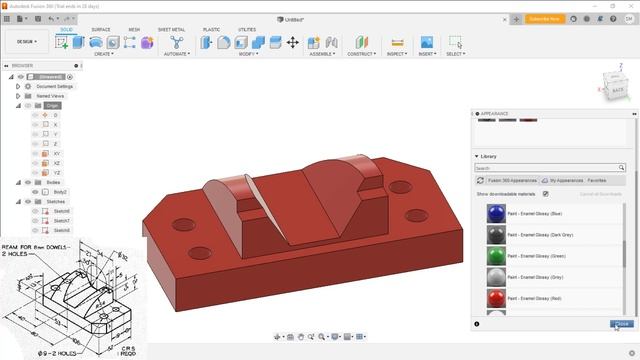The height and width of the screenshot is (360, 640).
Task: Switch to the SURFACE tab
Action: [101, 30]
